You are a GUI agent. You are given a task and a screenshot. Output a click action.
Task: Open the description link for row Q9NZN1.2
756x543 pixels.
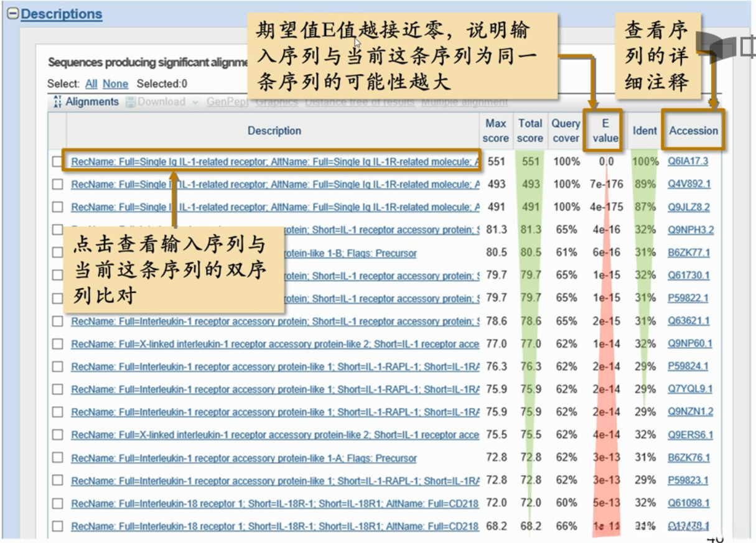point(275,412)
